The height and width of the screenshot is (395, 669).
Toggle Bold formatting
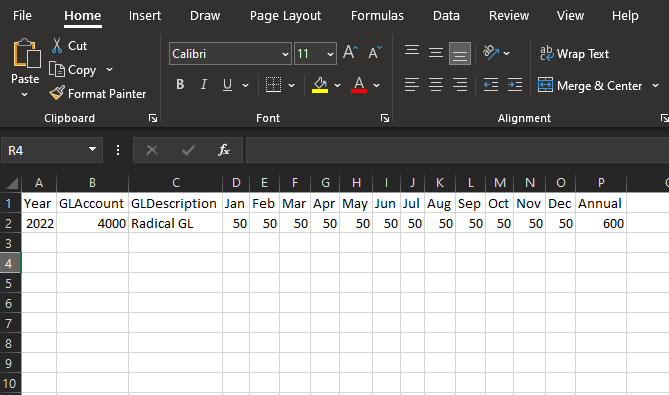tap(180, 85)
